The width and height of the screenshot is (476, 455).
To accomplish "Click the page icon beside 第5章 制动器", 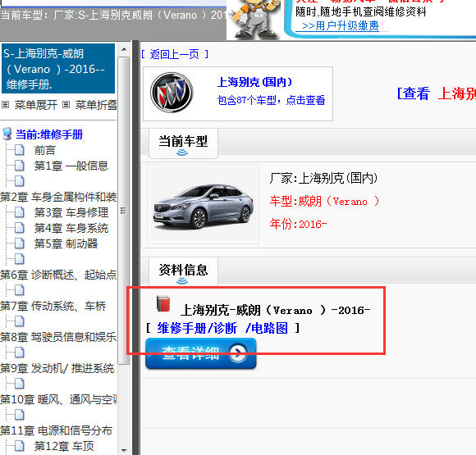I will pos(20,243).
